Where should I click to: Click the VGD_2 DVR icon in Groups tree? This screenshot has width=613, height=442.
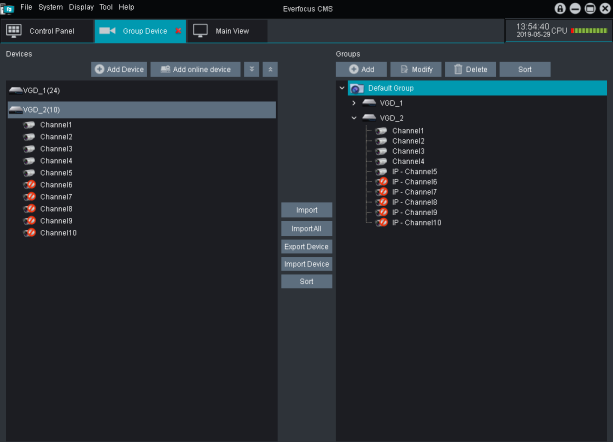(x=369, y=118)
